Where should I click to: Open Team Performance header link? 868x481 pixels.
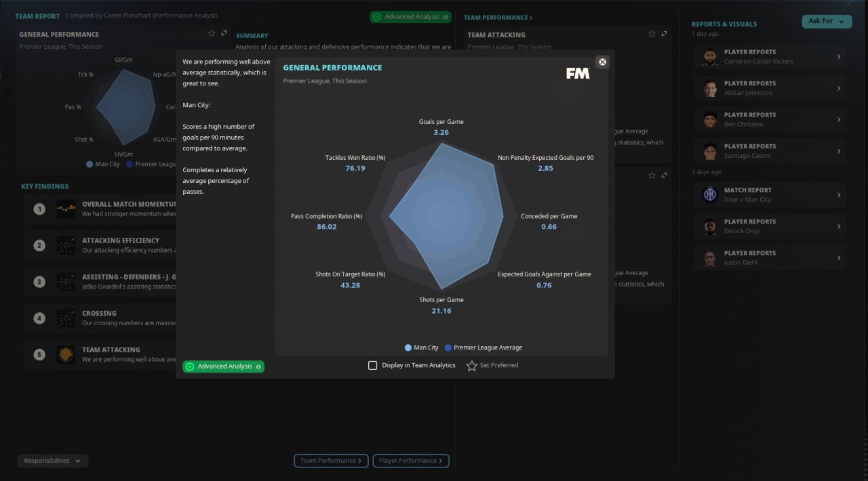498,18
